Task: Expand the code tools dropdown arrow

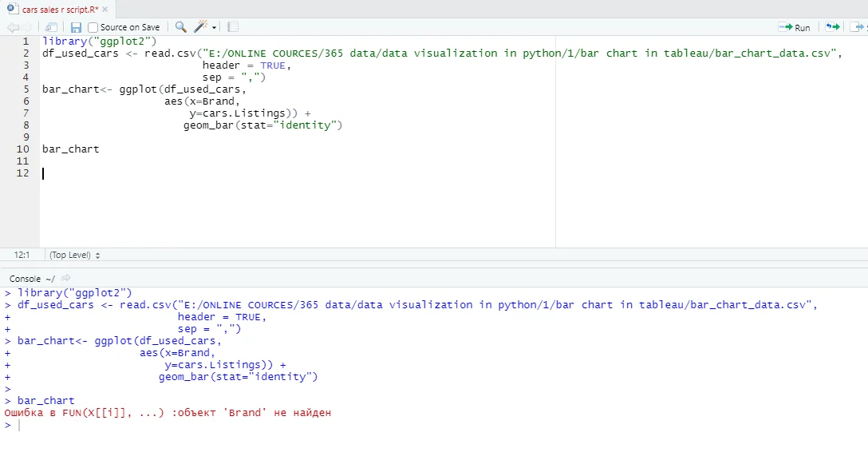Action: click(x=215, y=28)
